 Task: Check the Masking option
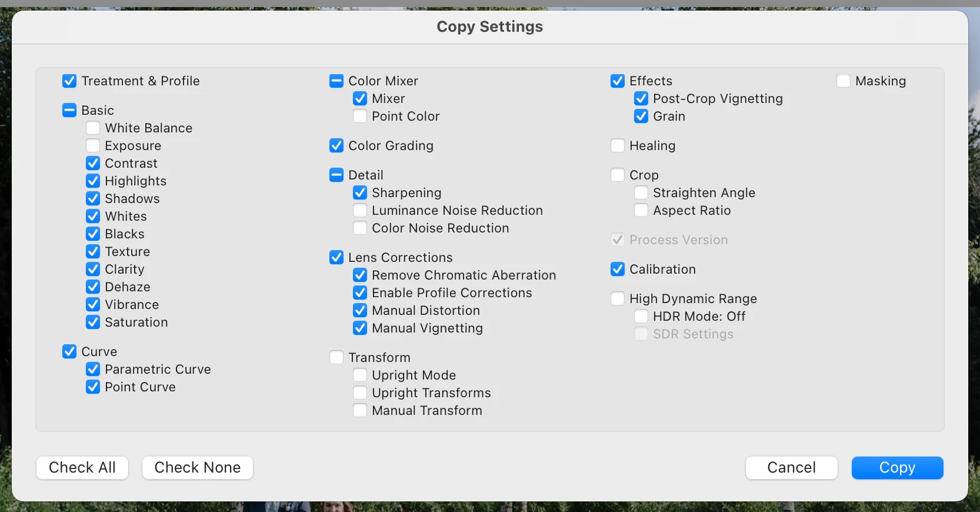[844, 81]
